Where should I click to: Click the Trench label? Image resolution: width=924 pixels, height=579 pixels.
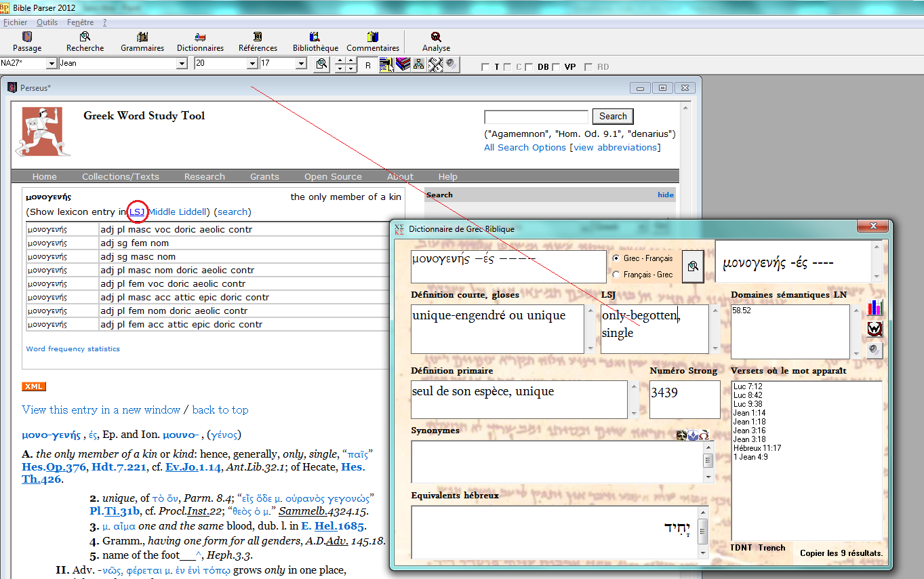tap(772, 547)
